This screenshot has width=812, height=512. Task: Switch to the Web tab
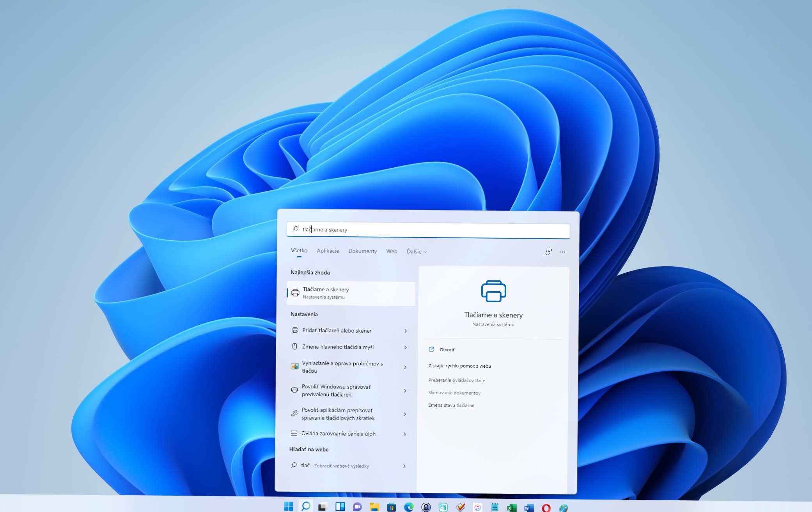click(392, 252)
